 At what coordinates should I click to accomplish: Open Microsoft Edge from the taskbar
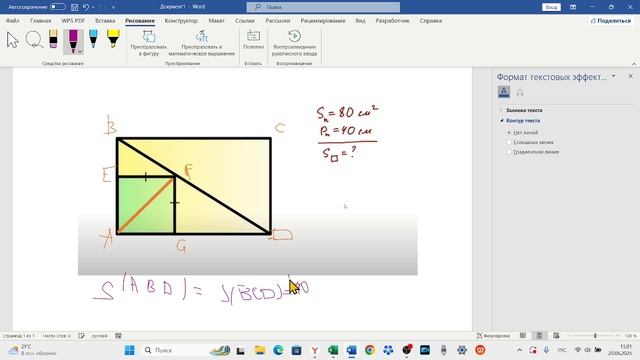click(x=278, y=350)
